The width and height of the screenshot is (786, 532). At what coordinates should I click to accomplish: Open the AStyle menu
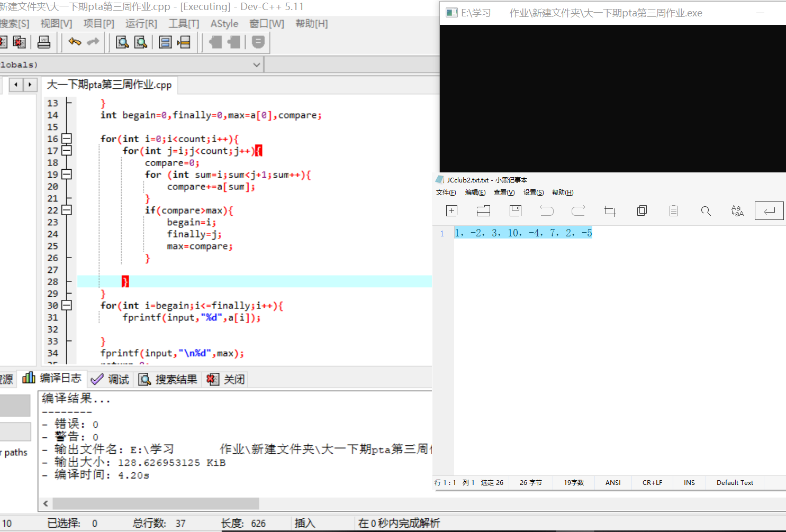[224, 23]
